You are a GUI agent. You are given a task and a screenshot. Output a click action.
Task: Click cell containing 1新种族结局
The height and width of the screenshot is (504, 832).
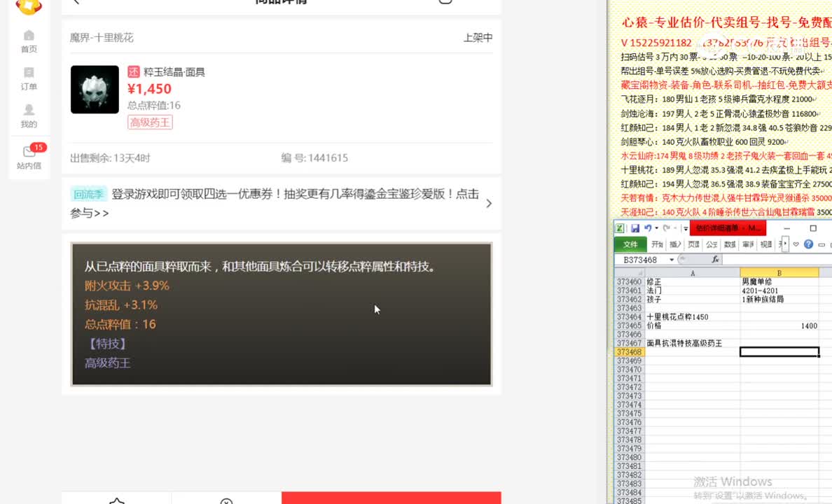click(x=779, y=299)
